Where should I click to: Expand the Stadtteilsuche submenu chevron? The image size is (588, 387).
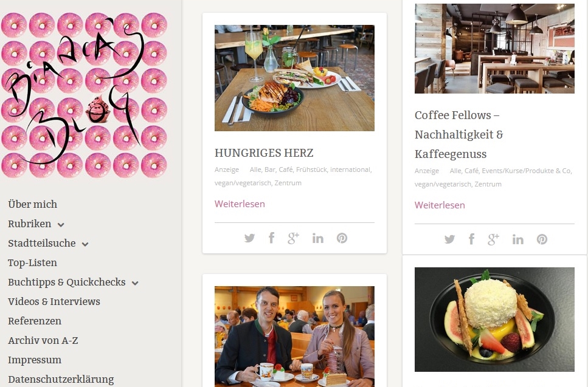(x=85, y=244)
